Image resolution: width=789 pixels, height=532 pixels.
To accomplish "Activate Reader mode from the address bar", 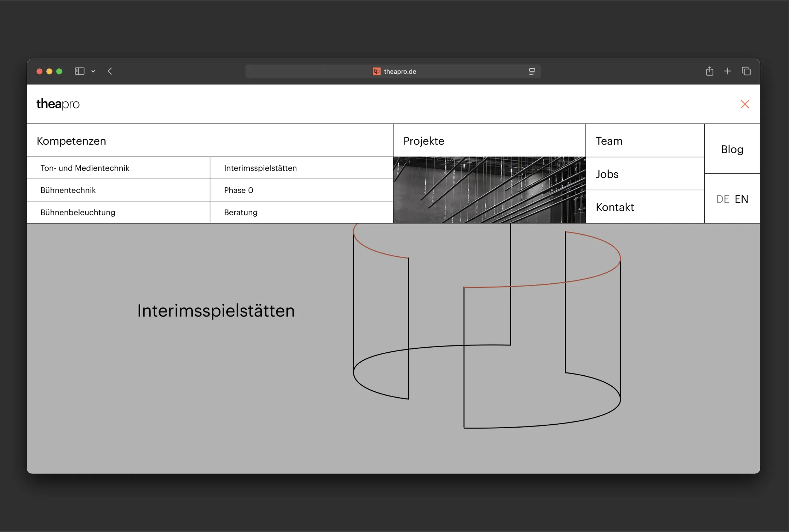I will 532,71.
